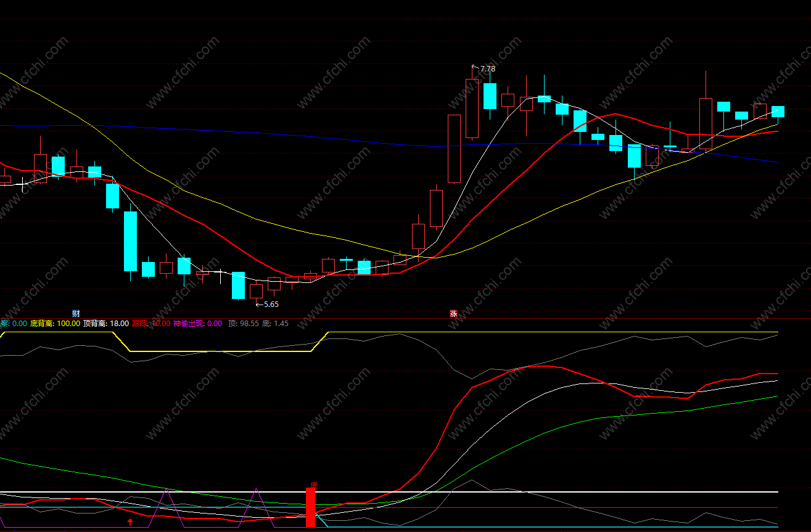Click the gray 底 1.45 value label
Image resolution: width=811 pixels, height=532 pixels.
tap(275, 323)
